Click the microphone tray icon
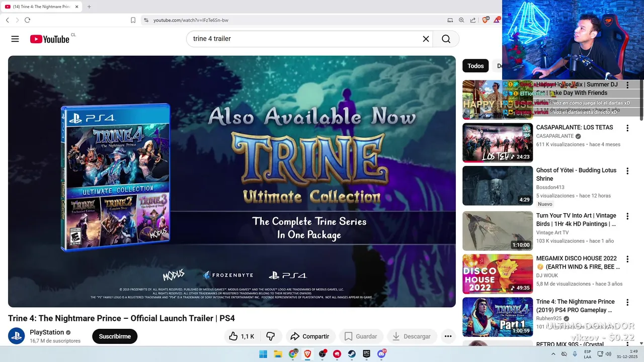Viewport: 644px width, 362px height. tap(575, 354)
